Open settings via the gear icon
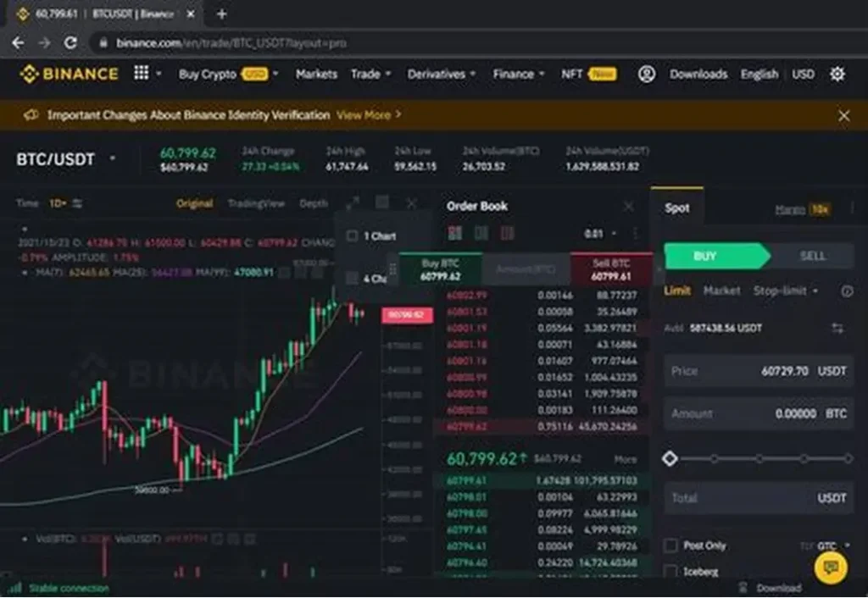This screenshot has height=598, width=868. pos(837,74)
